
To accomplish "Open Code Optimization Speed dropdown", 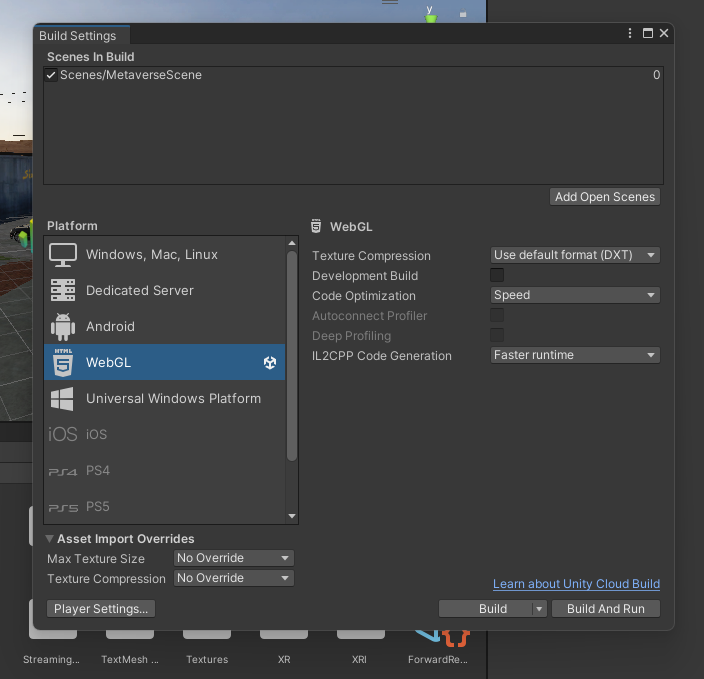I will 575,295.
